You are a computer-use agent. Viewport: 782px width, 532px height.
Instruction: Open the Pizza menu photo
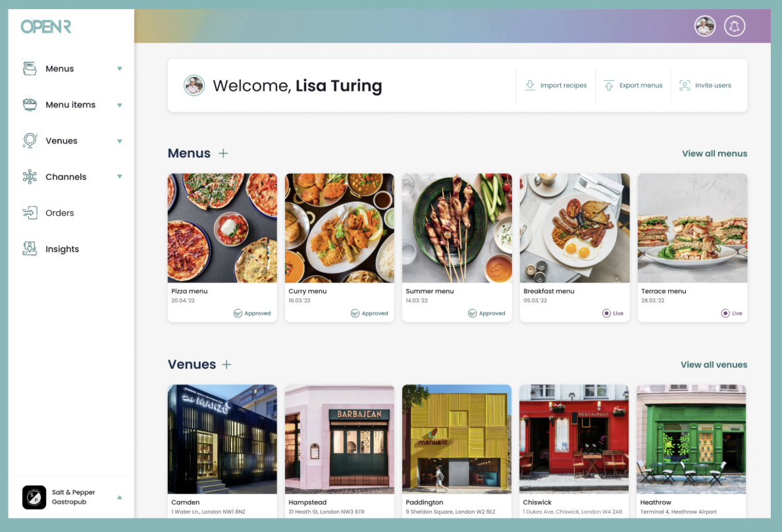click(222, 228)
